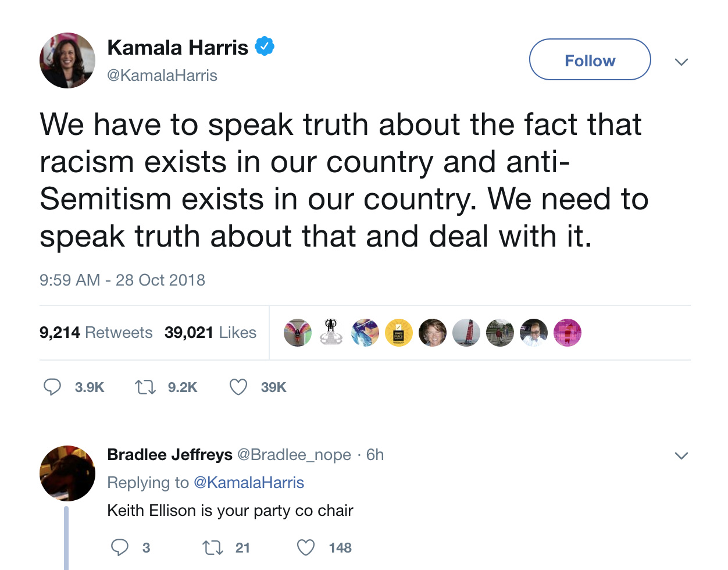The image size is (728, 570).
Task: Reply to Bradlee Jeffreys' comment via the bubble icon
Action: (120, 547)
